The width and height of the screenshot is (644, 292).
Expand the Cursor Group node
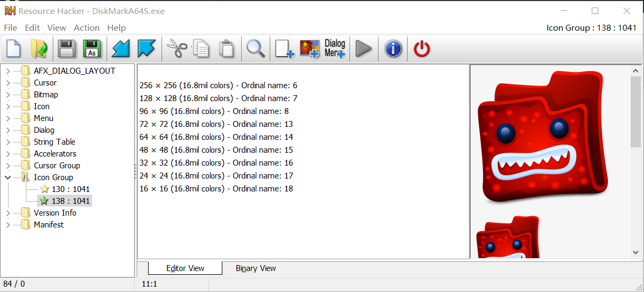coord(8,166)
